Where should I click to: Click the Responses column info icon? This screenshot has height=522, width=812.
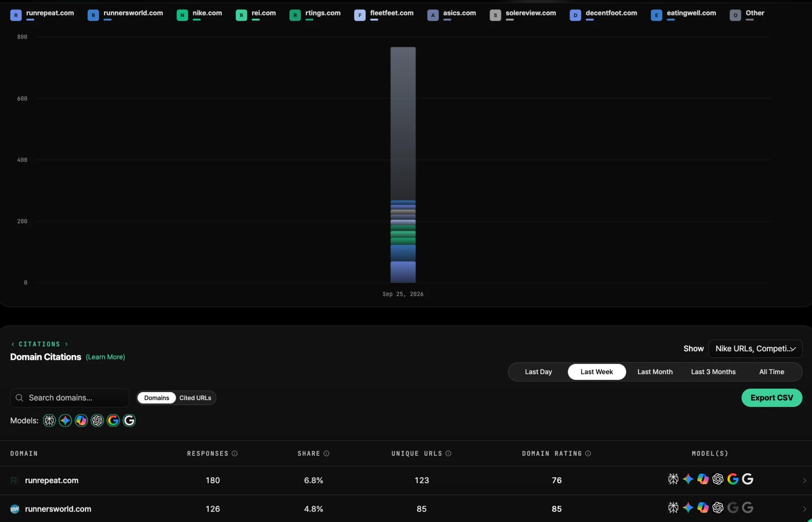(x=235, y=453)
